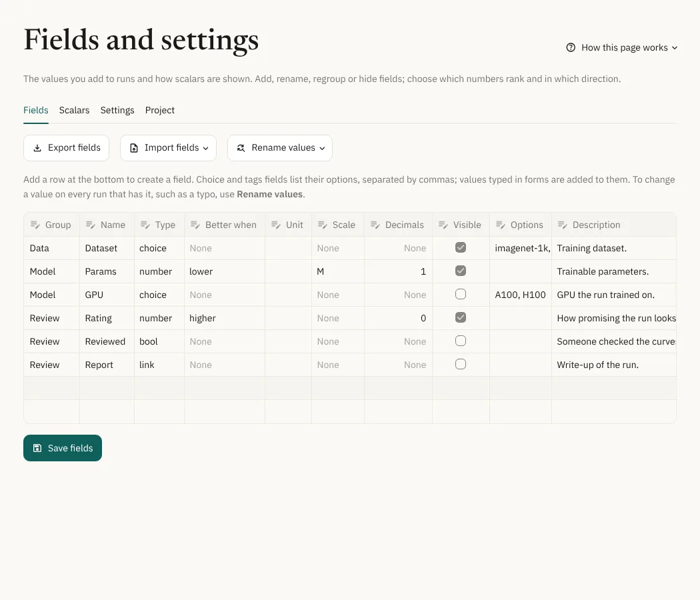This screenshot has height=600, width=700.
Task: Select the 'Dataset' name cell
Action: click(107, 248)
